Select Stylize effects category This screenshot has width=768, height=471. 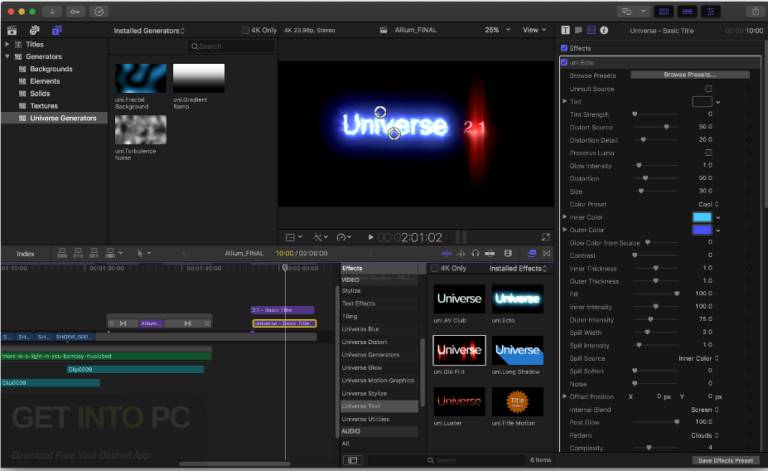coord(351,291)
